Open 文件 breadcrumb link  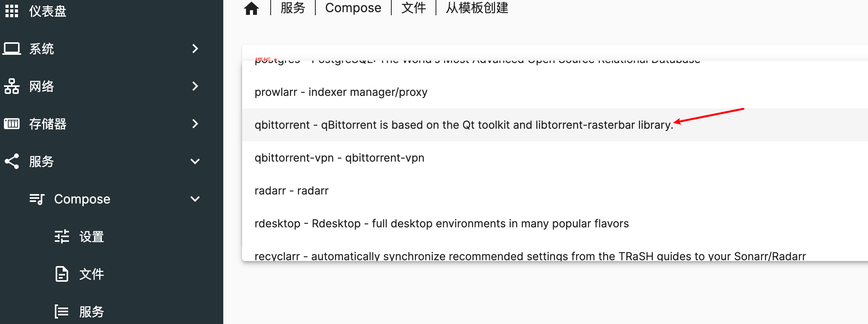tap(414, 8)
